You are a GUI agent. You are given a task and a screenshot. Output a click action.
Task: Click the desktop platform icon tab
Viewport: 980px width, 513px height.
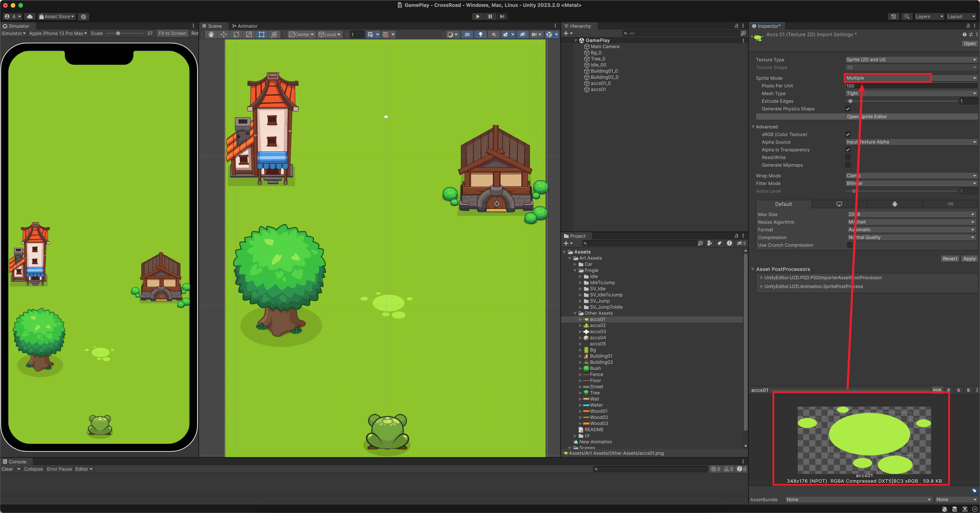point(839,204)
